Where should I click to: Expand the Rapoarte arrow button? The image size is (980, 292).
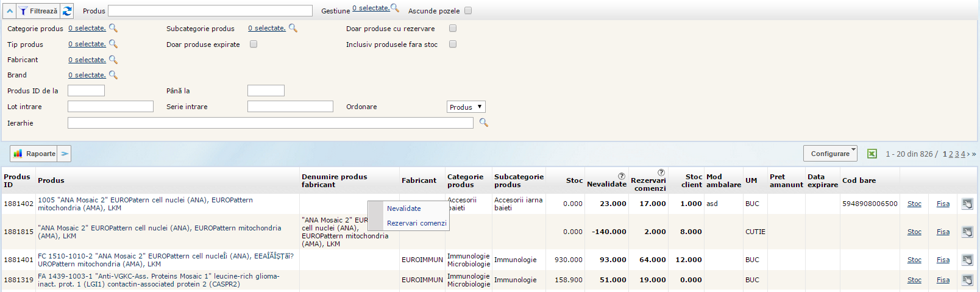click(65, 154)
